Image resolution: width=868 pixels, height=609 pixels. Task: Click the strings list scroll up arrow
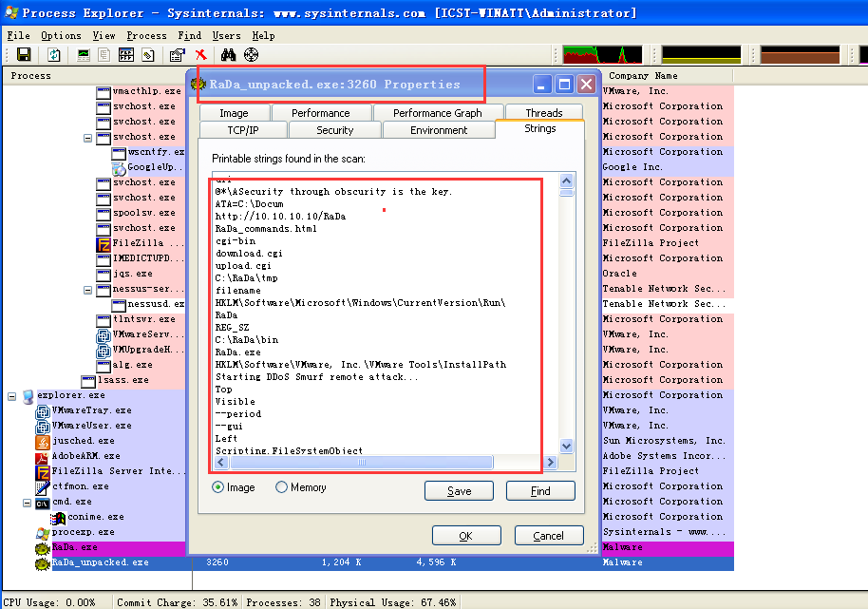pos(566,181)
